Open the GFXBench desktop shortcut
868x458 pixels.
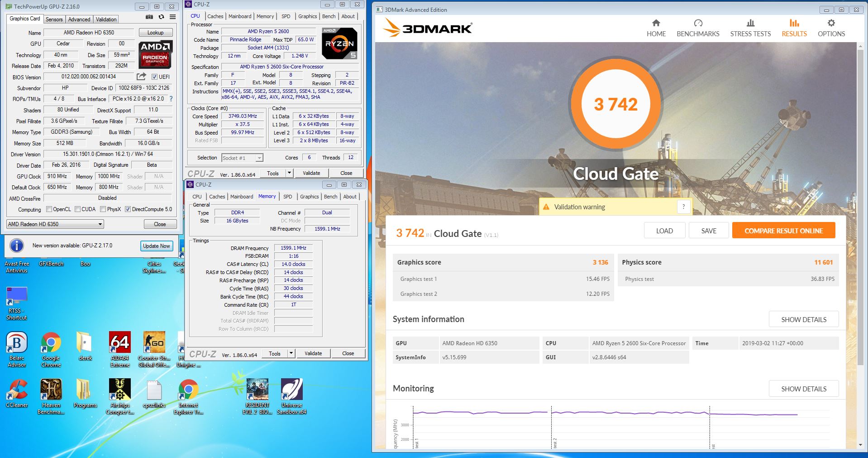[x=51, y=264]
